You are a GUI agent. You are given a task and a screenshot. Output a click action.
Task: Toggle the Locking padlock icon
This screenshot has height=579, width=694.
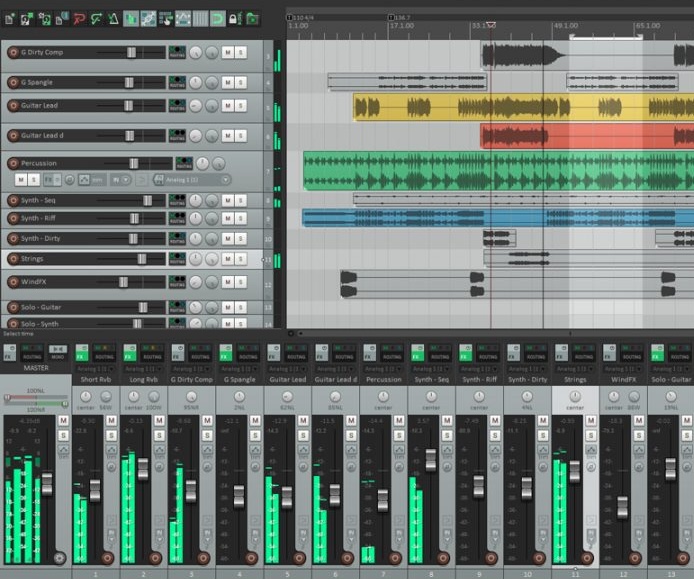click(x=235, y=19)
